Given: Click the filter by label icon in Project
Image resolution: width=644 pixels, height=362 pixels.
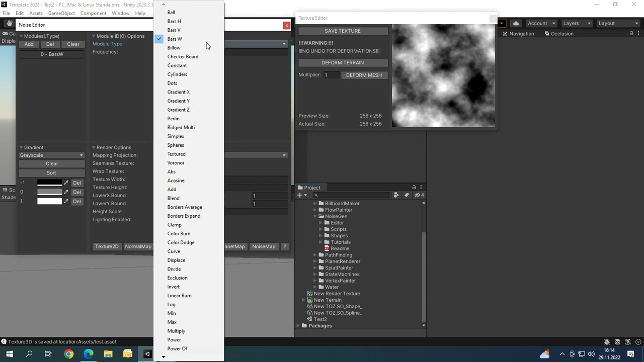Looking at the screenshot, I should (407, 195).
